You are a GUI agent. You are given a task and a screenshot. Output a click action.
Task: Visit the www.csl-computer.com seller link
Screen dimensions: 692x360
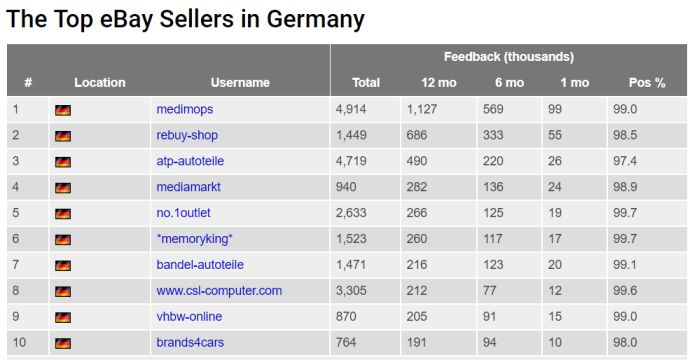[219, 291]
